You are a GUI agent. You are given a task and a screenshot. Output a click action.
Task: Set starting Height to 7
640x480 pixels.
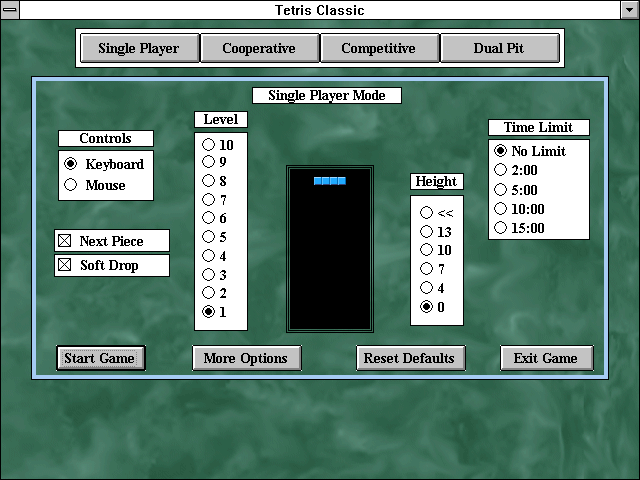(432, 269)
